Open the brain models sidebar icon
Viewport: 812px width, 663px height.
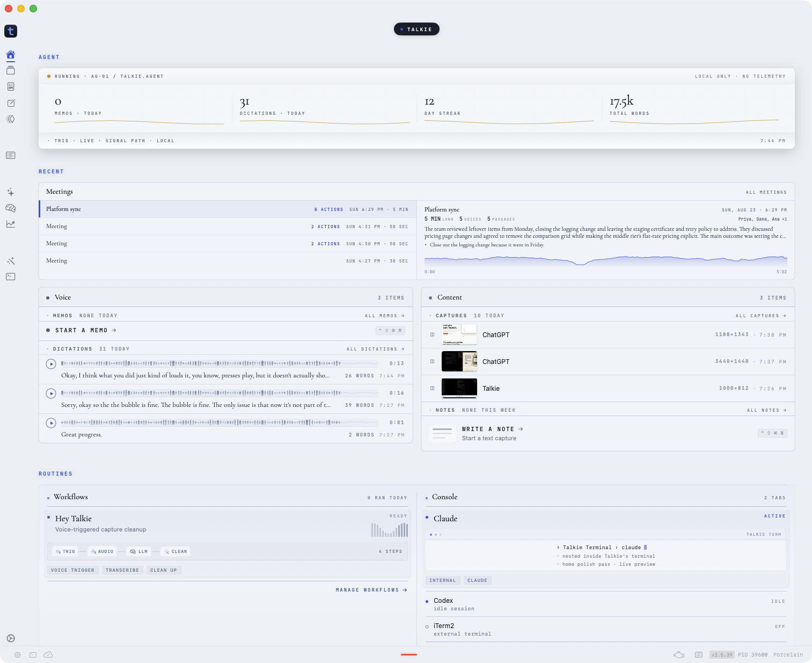pos(11,208)
